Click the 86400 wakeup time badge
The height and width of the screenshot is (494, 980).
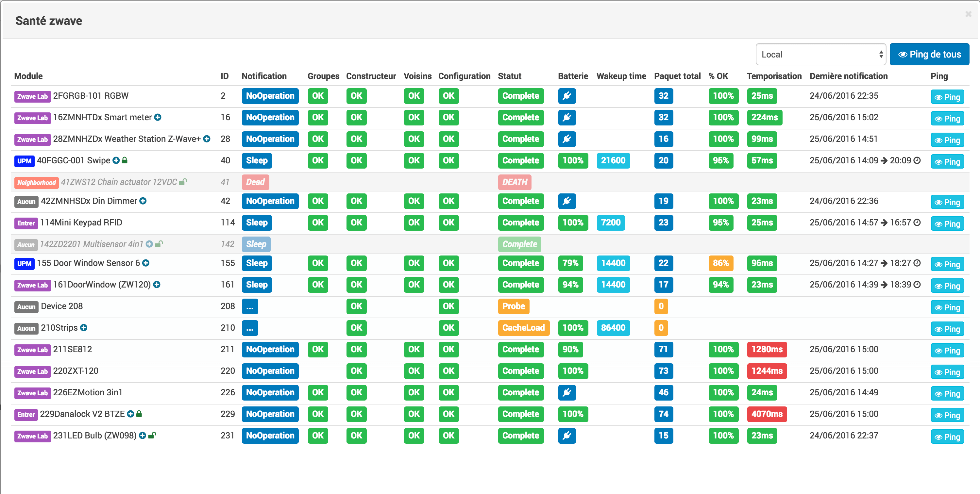tap(613, 328)
